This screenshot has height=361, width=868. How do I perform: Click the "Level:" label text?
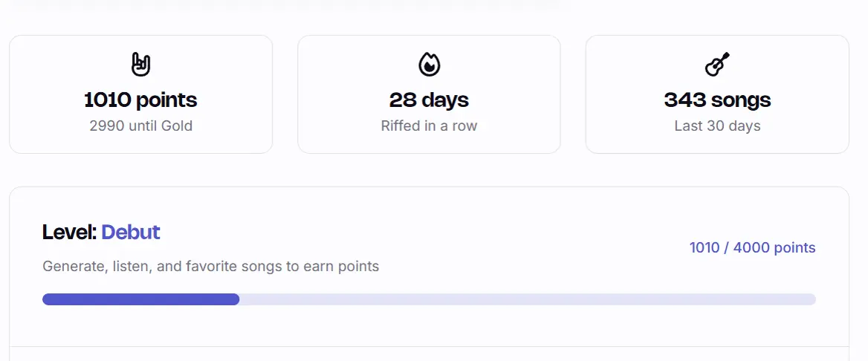(x=69, y=232)
